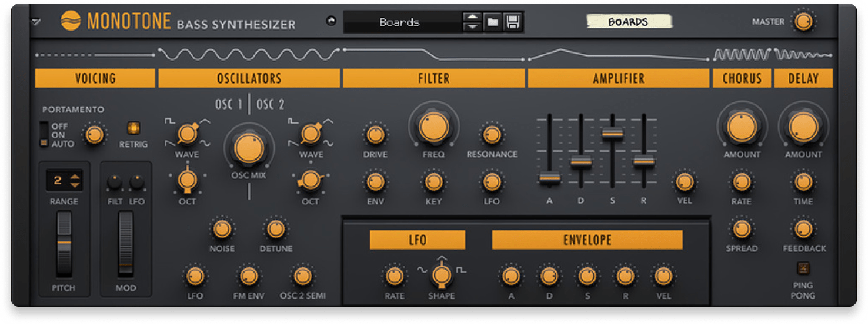Toggle the Portamento OFF/ON/AUTO switch
This screenshot has width=868, height=325.
pos(44,134)
